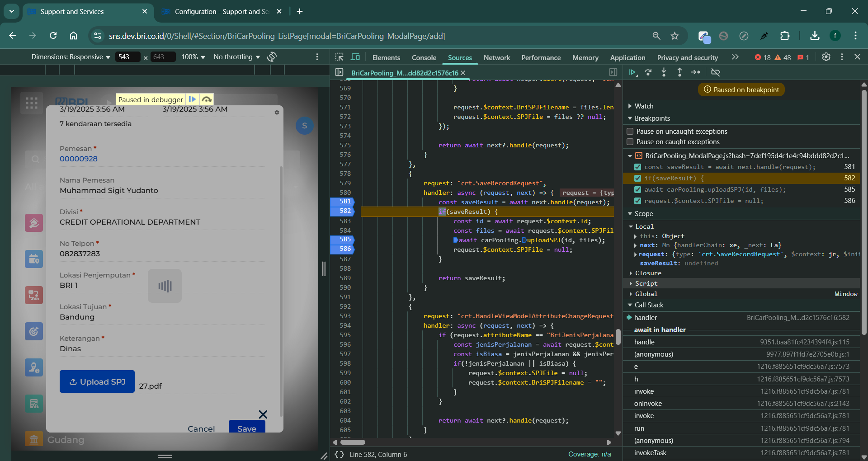The width and height of the screenshot is (868, 461).
Task: Deactivate breakpoints icon
Action: (715, 72)
